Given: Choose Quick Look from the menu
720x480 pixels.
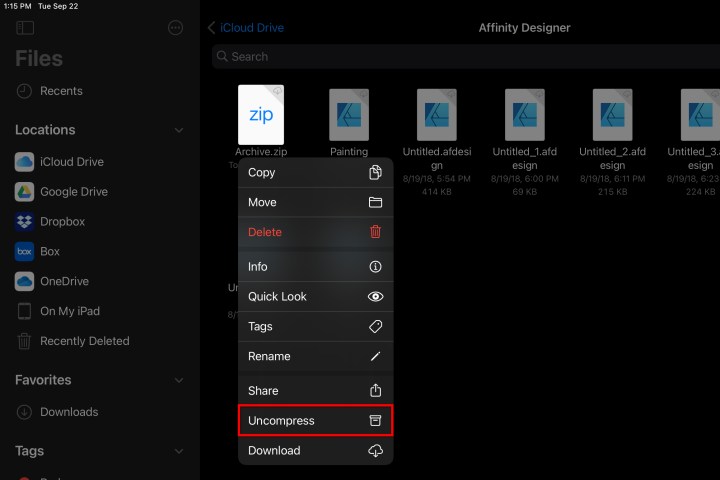Looking at the screenshot, I should click(x=315, y=297).
